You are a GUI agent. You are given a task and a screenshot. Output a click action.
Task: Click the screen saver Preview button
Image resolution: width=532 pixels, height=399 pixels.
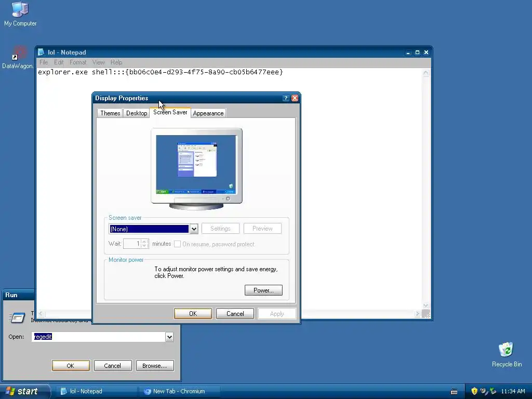(262, 229)
